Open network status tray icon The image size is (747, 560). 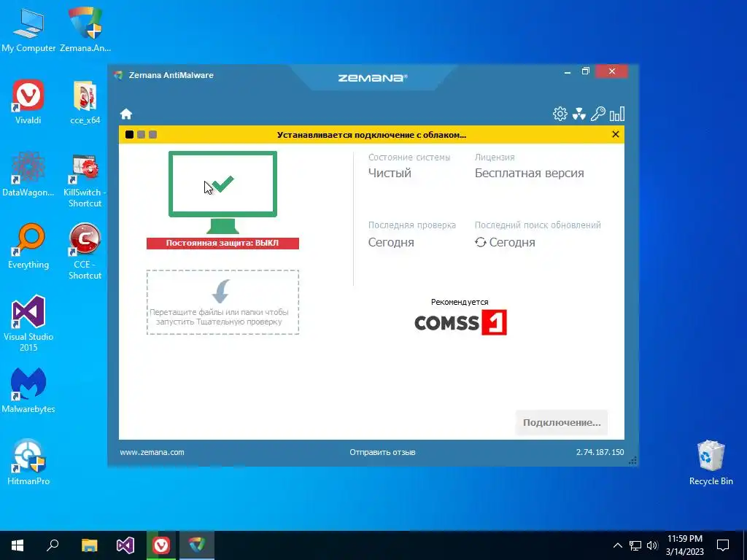pos(635,545)
